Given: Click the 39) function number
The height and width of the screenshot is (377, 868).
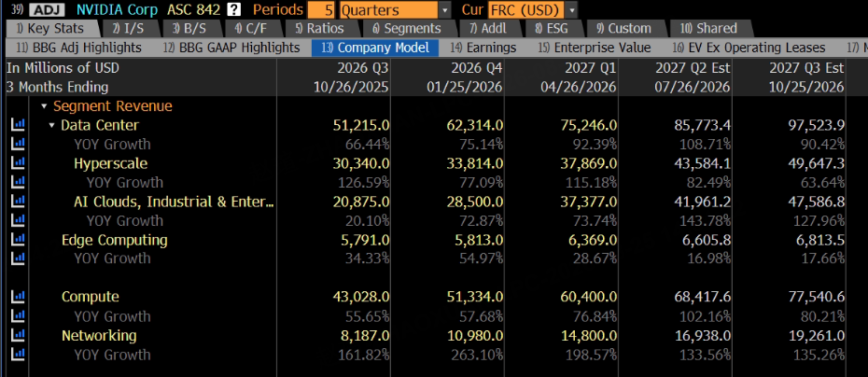Looking at the screenshot, I should pyautogui.click(x=16, y=9).
